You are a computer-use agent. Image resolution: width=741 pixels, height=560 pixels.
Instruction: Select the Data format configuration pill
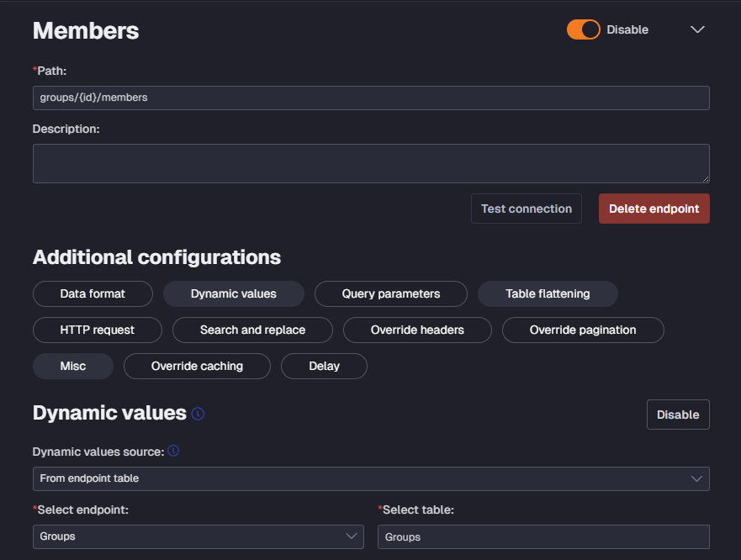[93, 294]
